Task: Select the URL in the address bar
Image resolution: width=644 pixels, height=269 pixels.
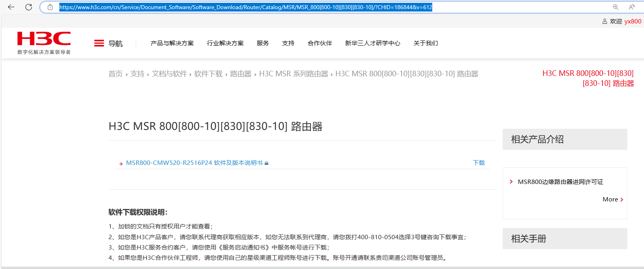Action: (x=246, y=7)
